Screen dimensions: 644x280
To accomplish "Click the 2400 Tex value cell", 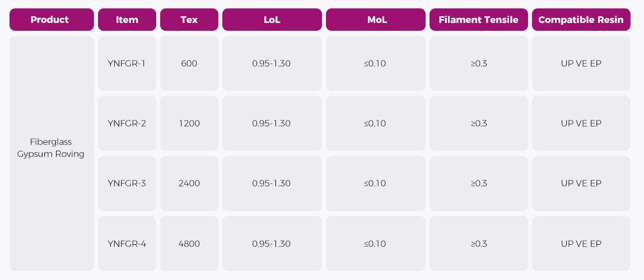I will [189, 183].
